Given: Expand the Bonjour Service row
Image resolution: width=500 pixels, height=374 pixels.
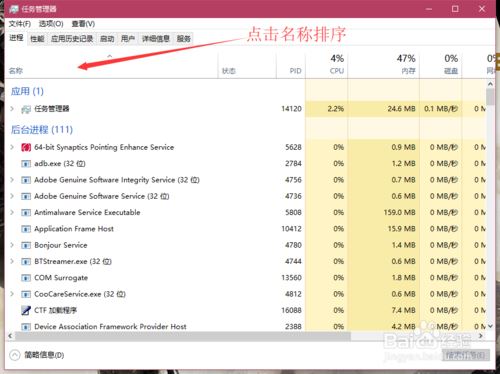Looking at the screenshot, I should [12, 245].
